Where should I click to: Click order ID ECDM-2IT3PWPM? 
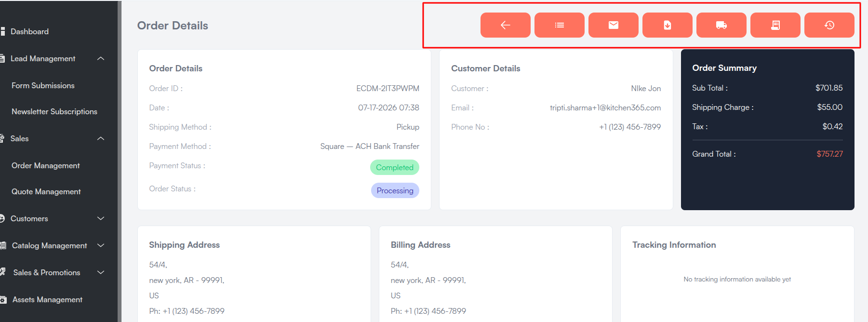(x=388, y=88)
